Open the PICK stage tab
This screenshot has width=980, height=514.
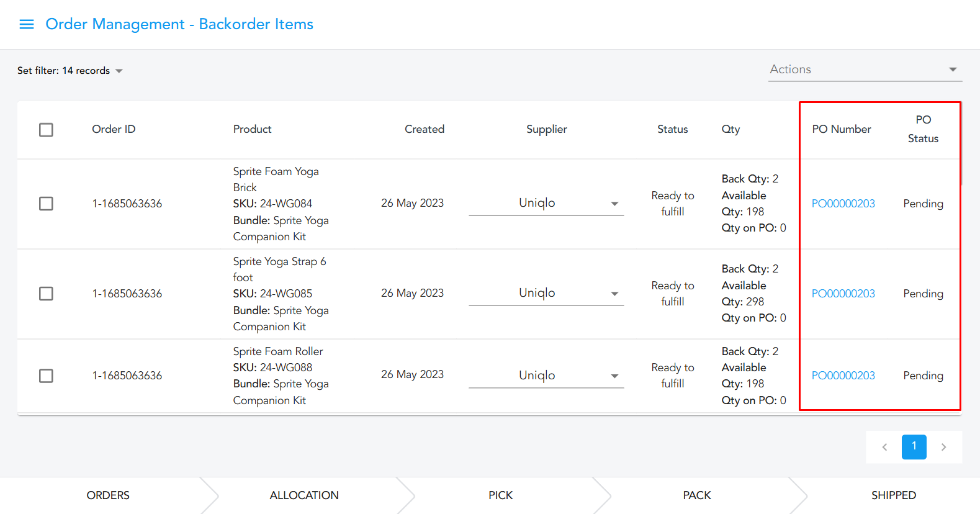[500, 495]
